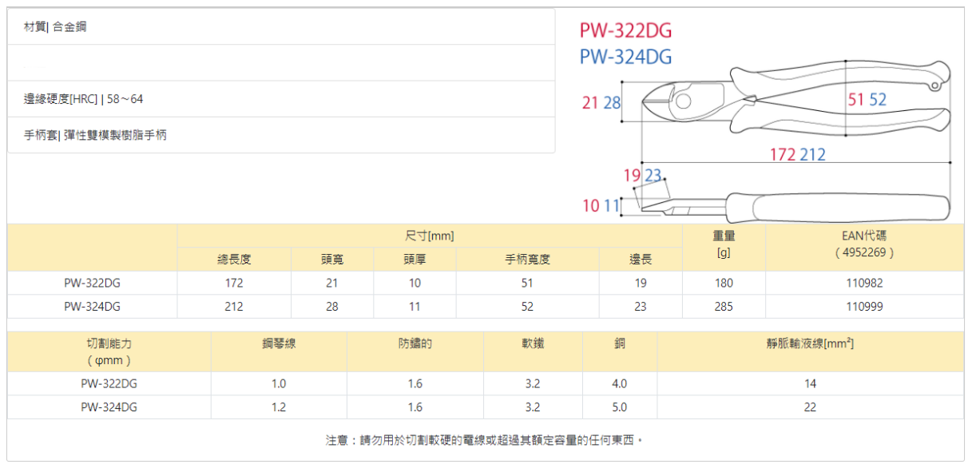980x476 pixels.
Task: Click 邊長 cell 23 in PW-324DG row
Action: click(x=641, y=306)
